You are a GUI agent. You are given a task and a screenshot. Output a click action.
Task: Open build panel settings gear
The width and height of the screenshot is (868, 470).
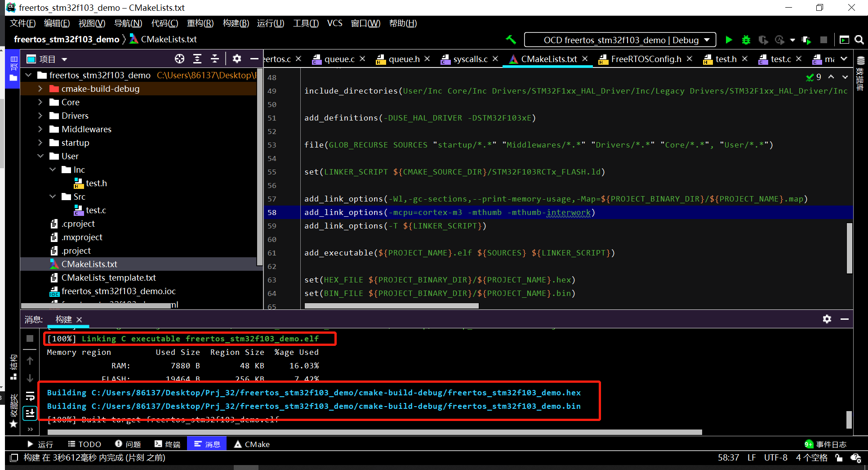pyautogui.click(x=827, y=319)
